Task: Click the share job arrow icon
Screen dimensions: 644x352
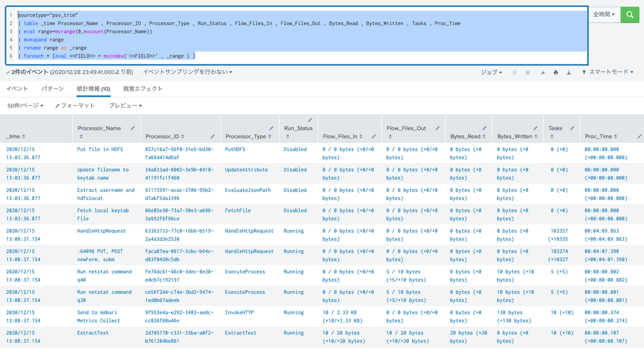Action: (x=542, y=73)
